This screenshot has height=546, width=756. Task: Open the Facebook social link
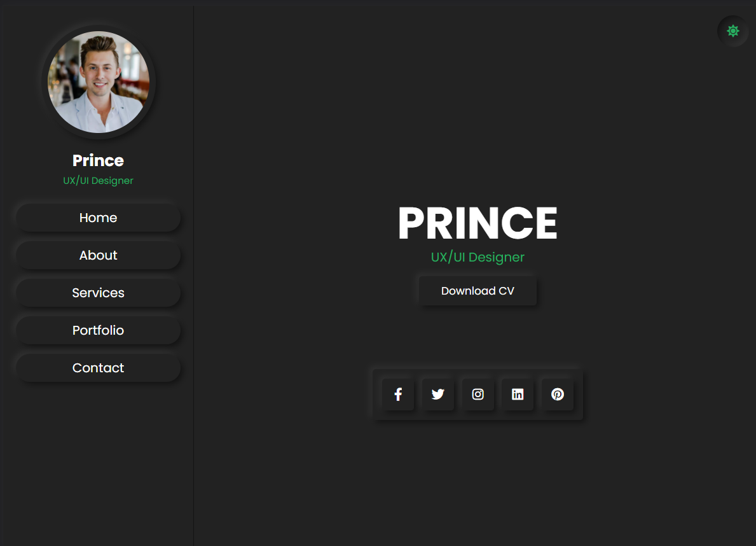coord(398,395)
